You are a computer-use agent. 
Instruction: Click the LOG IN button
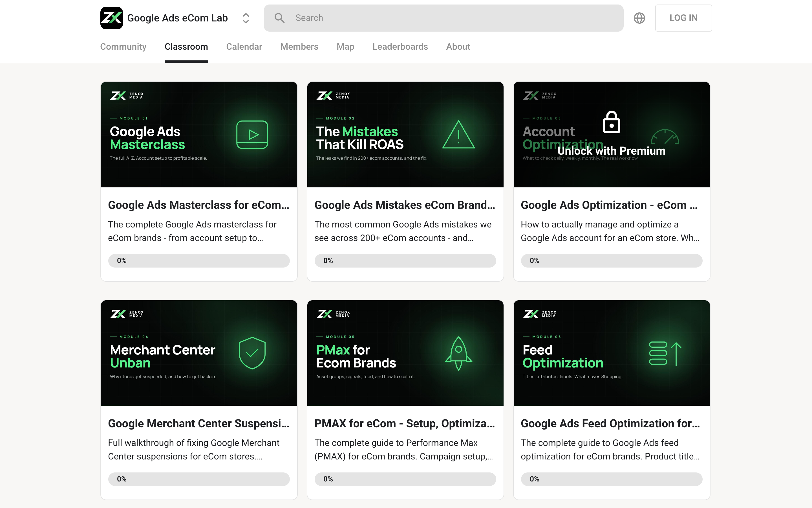coord(683,18)
